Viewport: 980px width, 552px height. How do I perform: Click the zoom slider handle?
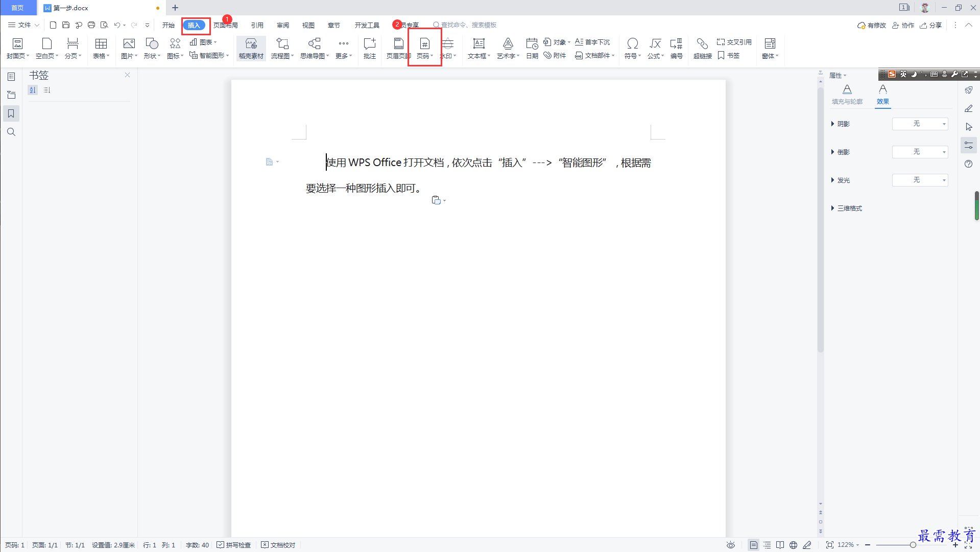pos(913,545)
